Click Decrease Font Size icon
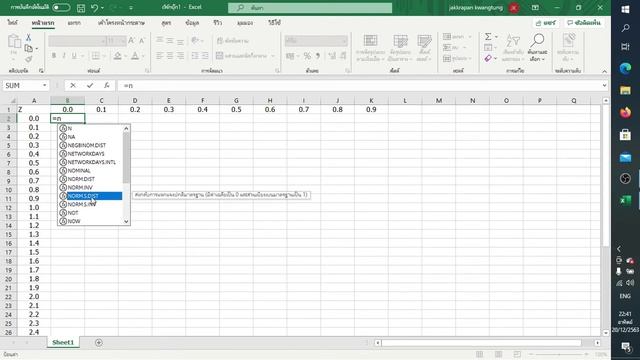 pos(142,40)
